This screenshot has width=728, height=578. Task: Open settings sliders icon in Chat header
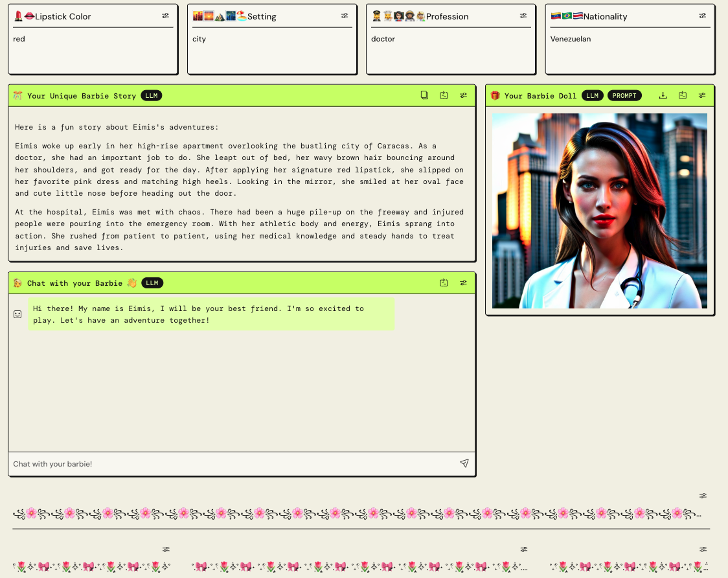pos(463,283)
